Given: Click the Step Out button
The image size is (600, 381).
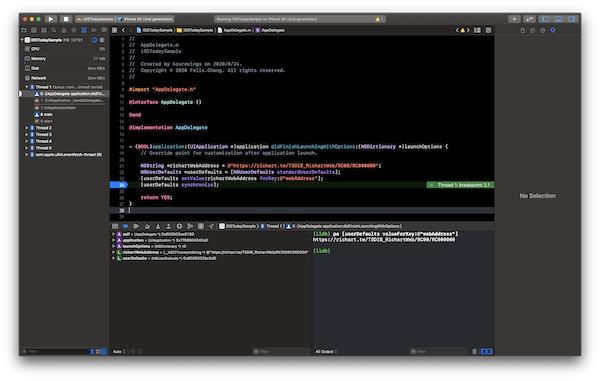Looking at the screenshot, I should click(x=168, y=226).
